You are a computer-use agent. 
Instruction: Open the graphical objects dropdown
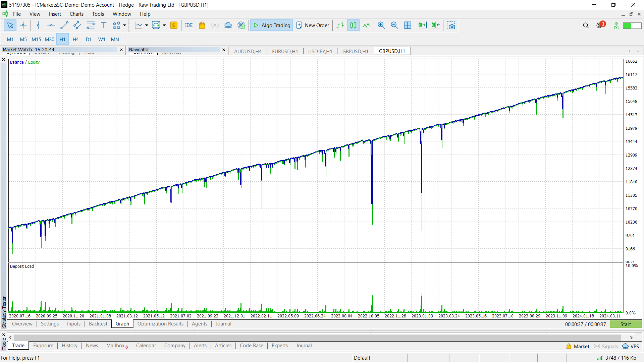click(124, 25)
